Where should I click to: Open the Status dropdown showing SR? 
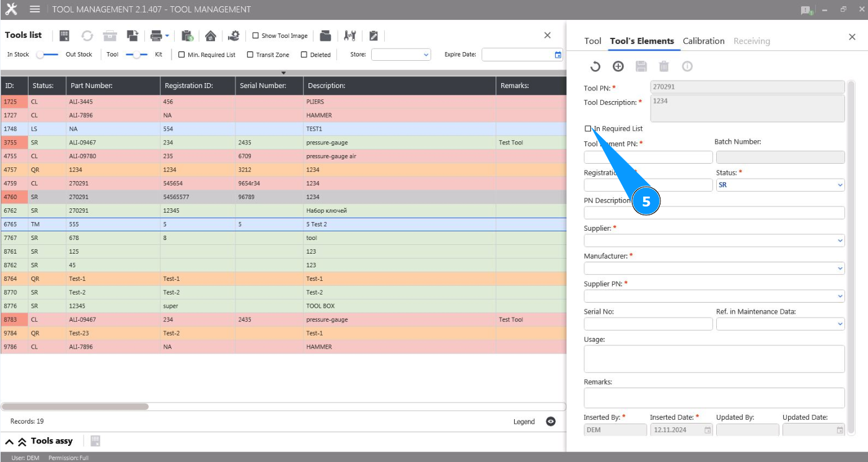pyautogui.click(x=780, y=185)
